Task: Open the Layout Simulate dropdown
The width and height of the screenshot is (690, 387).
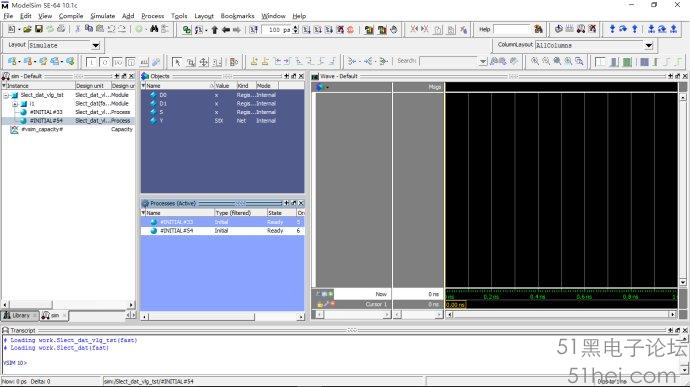Action: point(95,45)
